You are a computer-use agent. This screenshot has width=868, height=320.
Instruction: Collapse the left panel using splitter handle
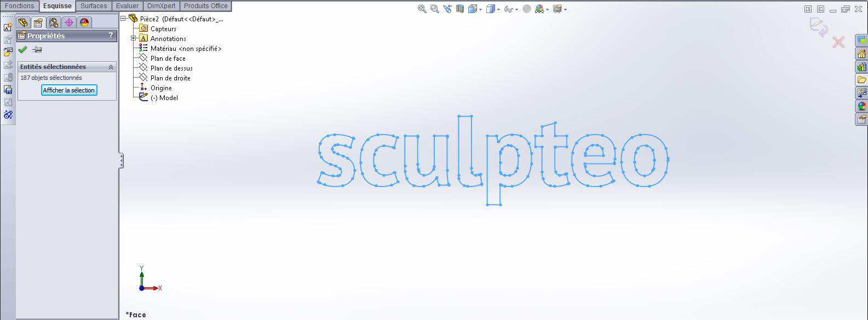tap(121, 161)
